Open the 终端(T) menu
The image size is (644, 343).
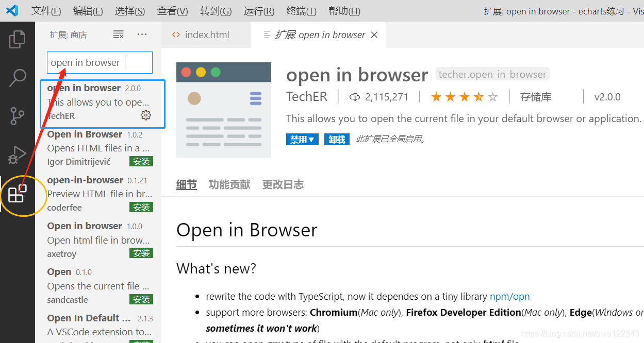(x=301, y=11)
